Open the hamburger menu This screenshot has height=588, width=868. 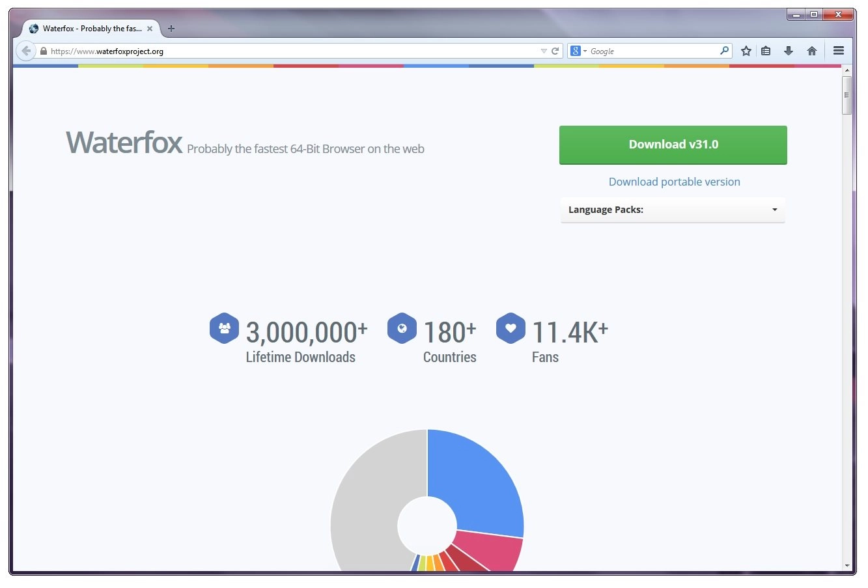pyautogui.click(x=839, y=51)
